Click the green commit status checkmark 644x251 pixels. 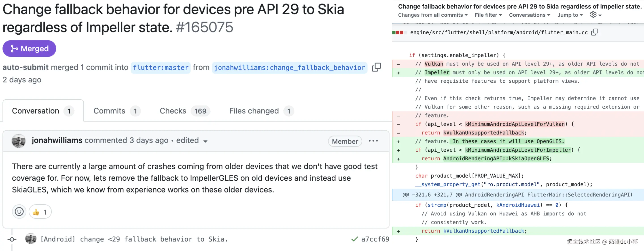(x=354, y=239)
